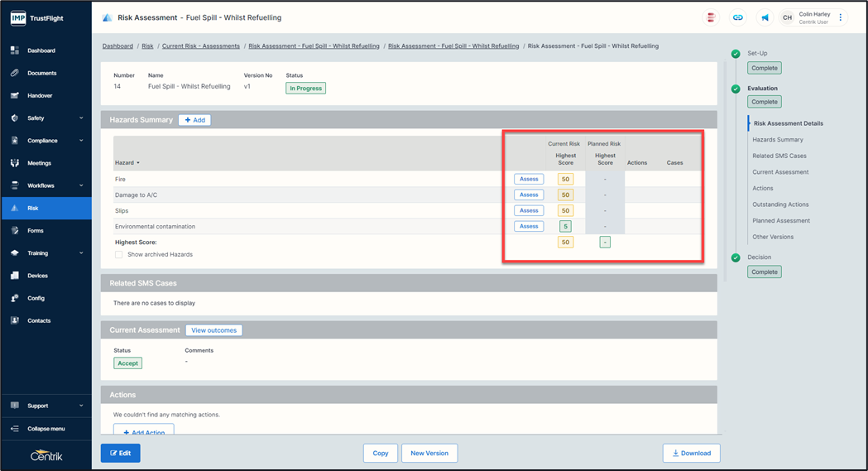Open user menu three-dot icon
Viewport: 868px width, 471px height.
841,17
